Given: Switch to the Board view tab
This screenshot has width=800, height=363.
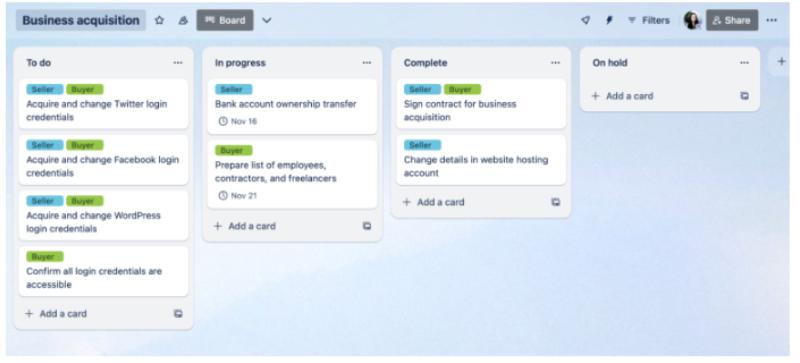Looking at the screenshot, I should [x=225, y=20].
